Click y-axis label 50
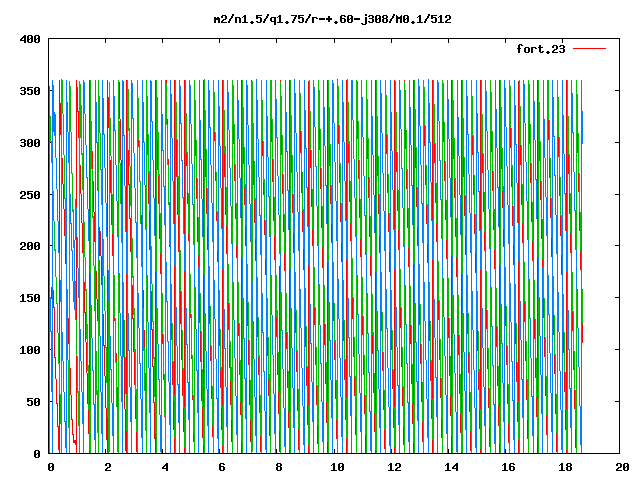 (33, 402)
